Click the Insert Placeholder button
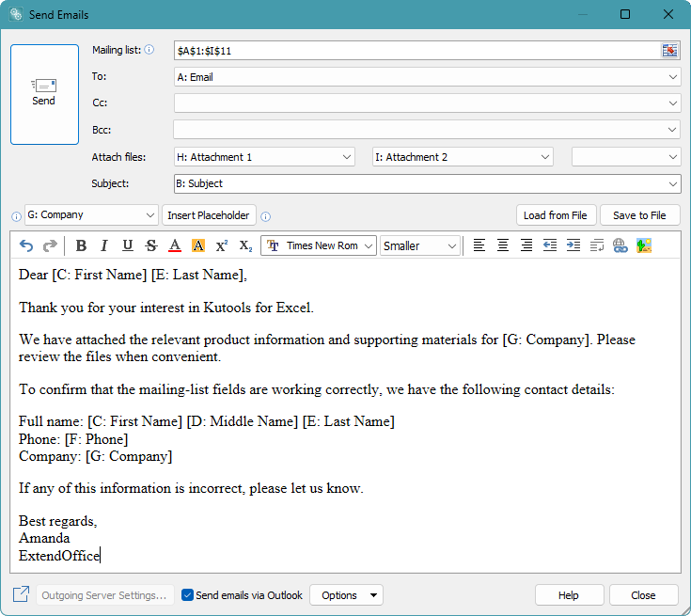Image resolution: width=691 pixels, height=616 pixels. [209, 215]
